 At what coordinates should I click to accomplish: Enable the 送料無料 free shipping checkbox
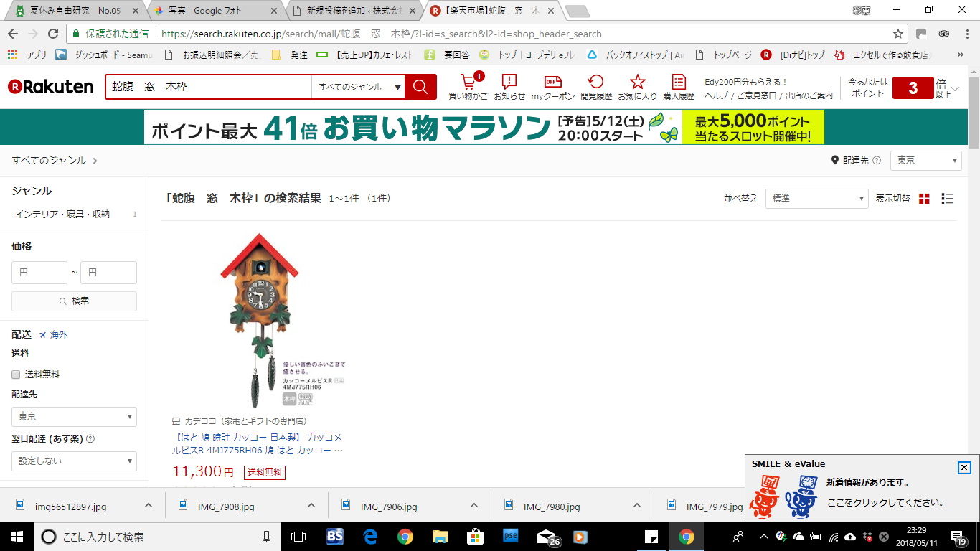tap(16, 374)
